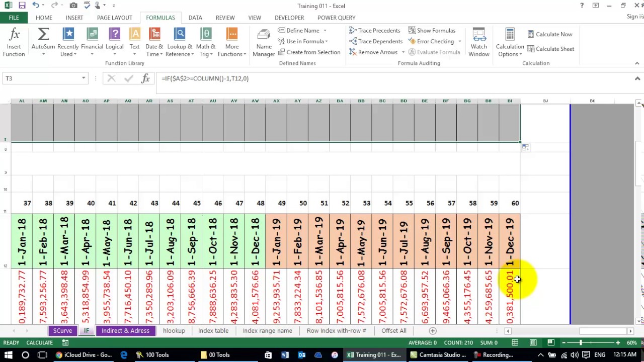Select the 1-Dec-19 header cell

coord(510,241)
